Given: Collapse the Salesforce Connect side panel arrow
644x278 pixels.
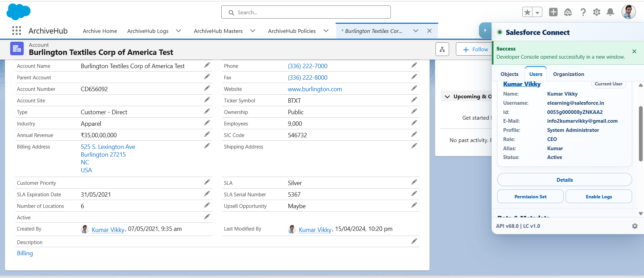Looking at the screenshot, I should click(485, 31).
